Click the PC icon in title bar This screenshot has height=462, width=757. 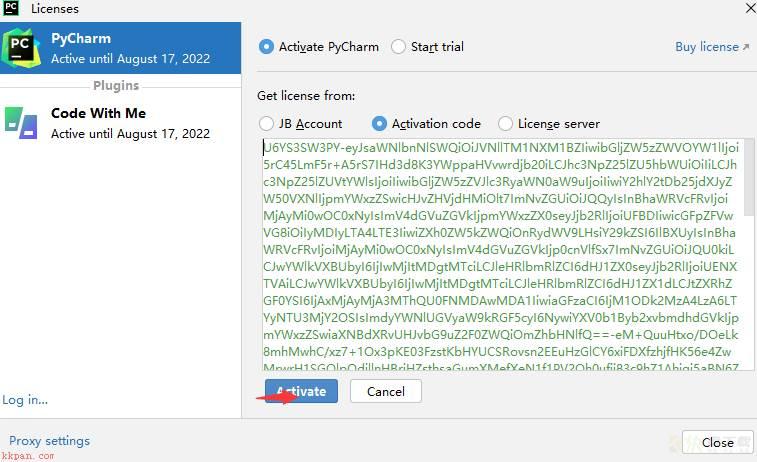tap(10, 8)
